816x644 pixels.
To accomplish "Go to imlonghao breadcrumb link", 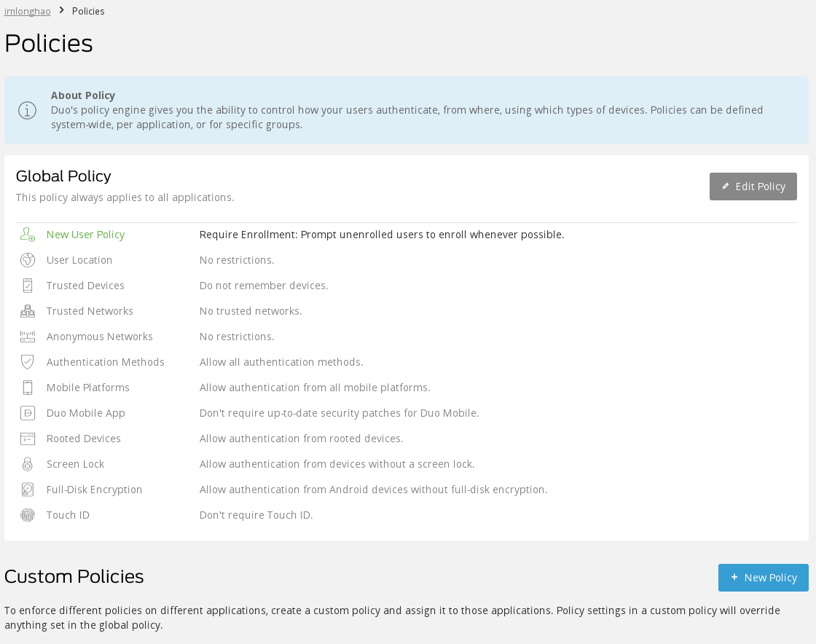I will pos(28,11).
